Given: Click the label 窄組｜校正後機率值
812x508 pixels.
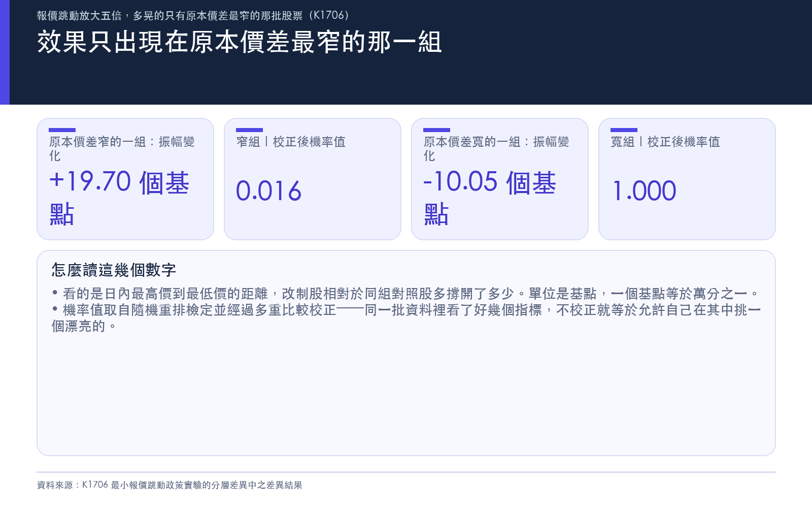Looking at the screenshot, I should (x=291, y=142).
